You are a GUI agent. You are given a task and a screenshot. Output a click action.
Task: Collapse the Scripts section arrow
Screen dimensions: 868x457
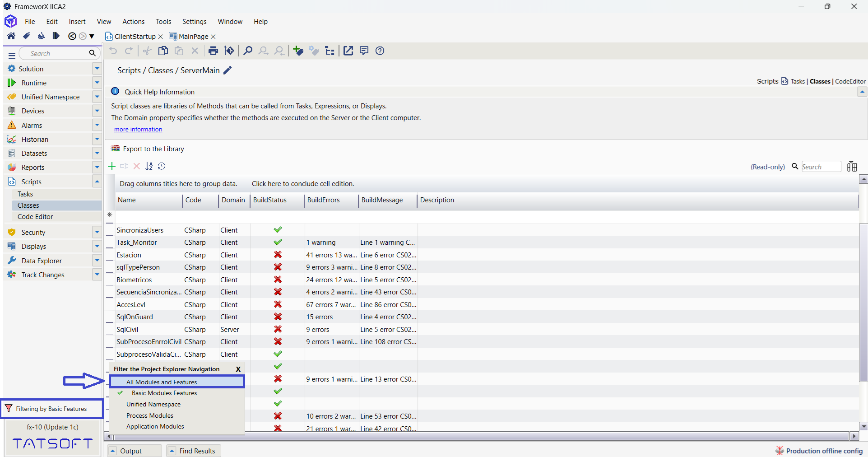(97, 182)
